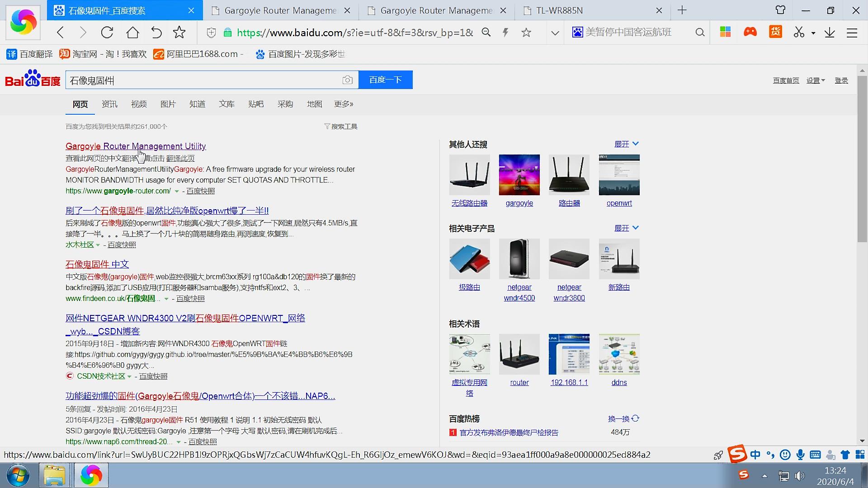Image resolution: width=868 pixels, height=488 pixels.
Task: Open the browser hamburger menu
Action: pos(853,32)
